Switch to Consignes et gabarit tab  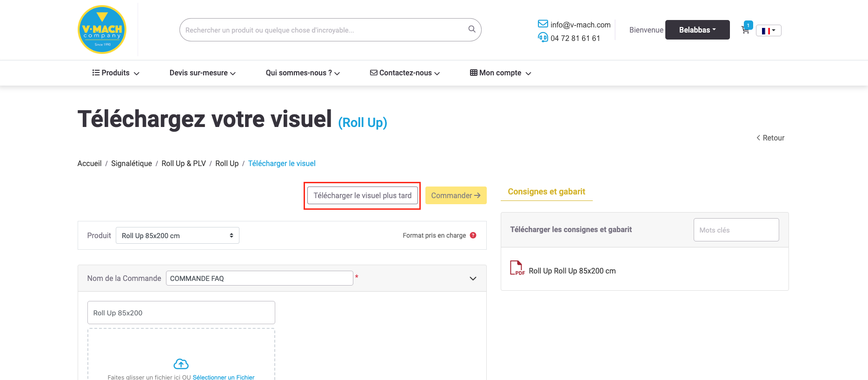546,192
